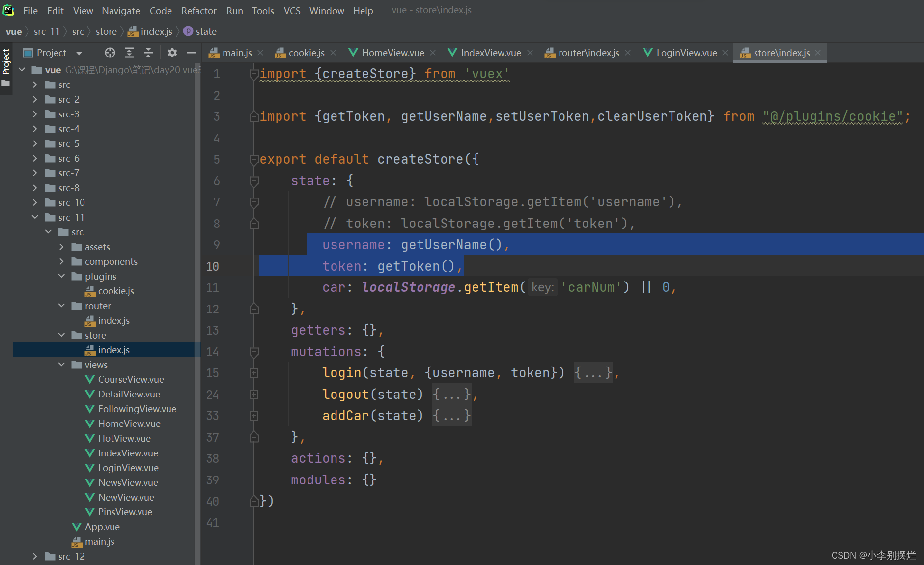Select PinsView.vue in project tree
The width and height of the screenshot is (924, 565).
tap(119, 512)
